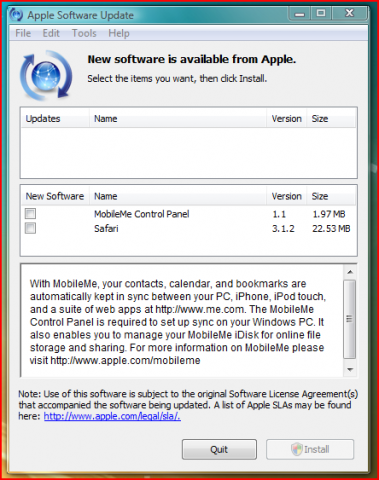Close the Apple Software Update window

(x=349, y=13)
